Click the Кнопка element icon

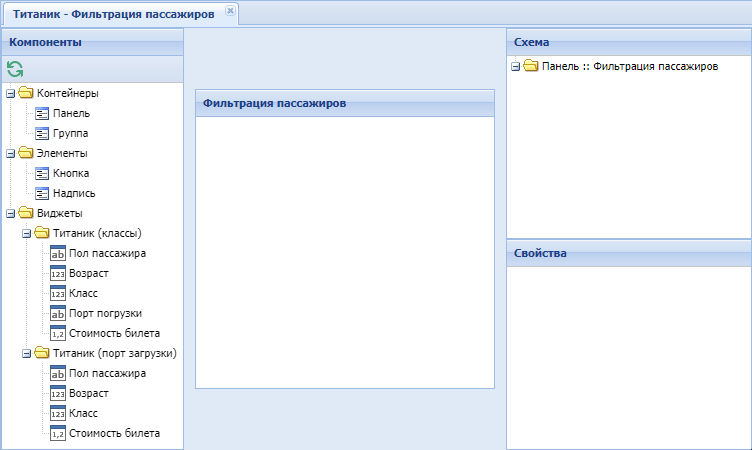[x=42, y=173]
